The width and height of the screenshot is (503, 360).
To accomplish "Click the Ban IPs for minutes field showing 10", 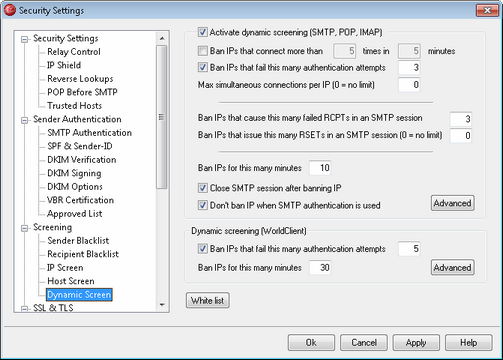I will [320, 168].
